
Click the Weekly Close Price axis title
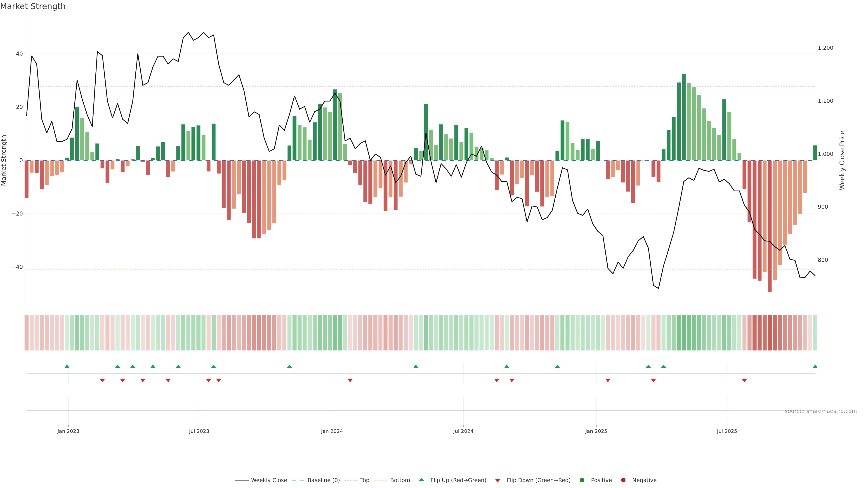842,160
